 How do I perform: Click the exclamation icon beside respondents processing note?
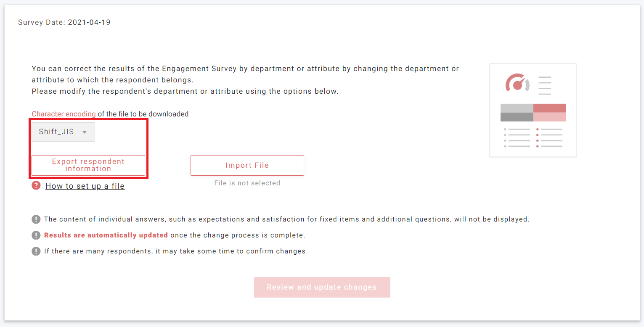coord(36,251)
